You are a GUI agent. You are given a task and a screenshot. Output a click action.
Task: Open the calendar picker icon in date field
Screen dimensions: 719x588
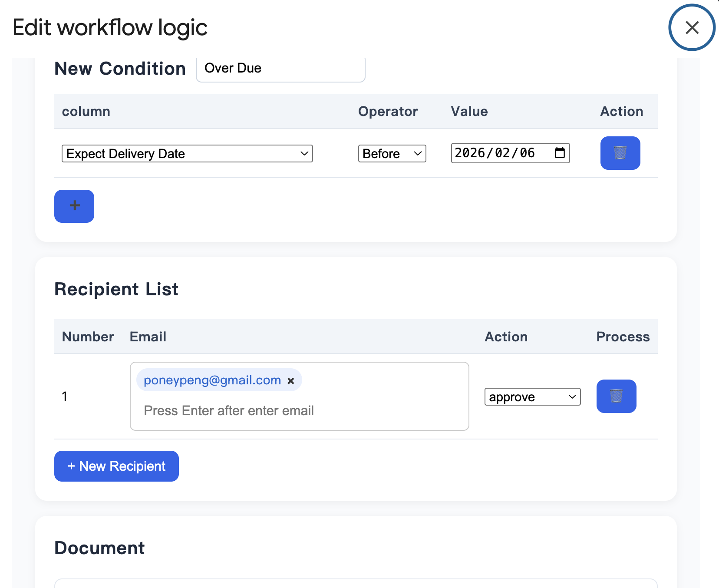[x=560, y=153]
